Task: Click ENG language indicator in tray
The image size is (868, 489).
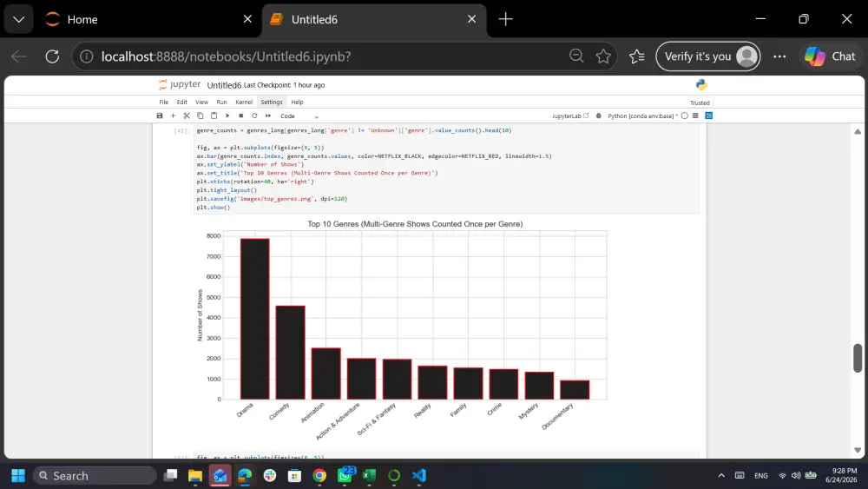Action: tap(761, 476)
